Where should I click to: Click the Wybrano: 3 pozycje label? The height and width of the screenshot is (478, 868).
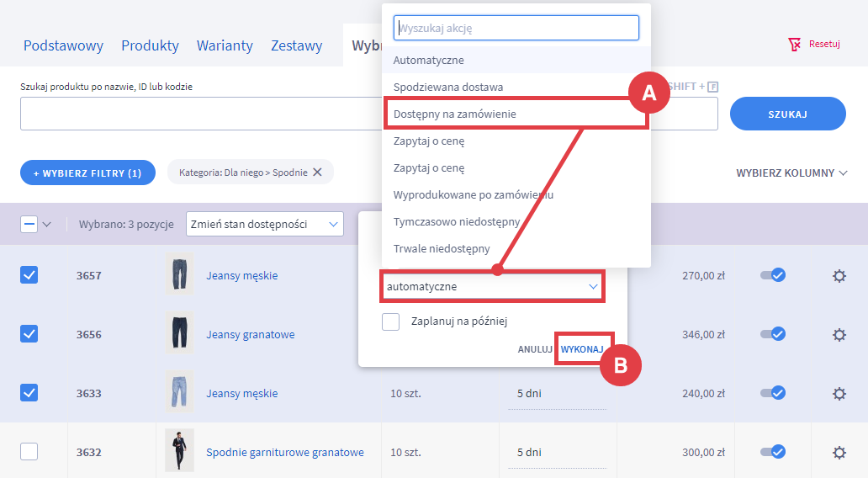(126, 225)
